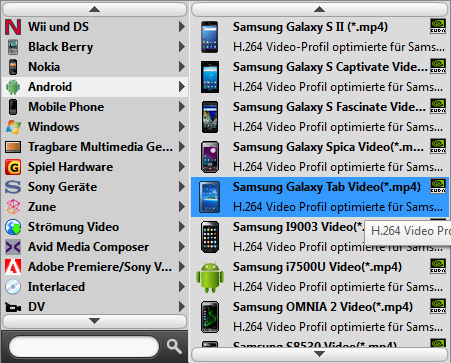This screenshot has width=451, height=363.
Task: Choose Samsung Galaxy Tab Video(*.mp4) profile
Action: click(320, 197)
